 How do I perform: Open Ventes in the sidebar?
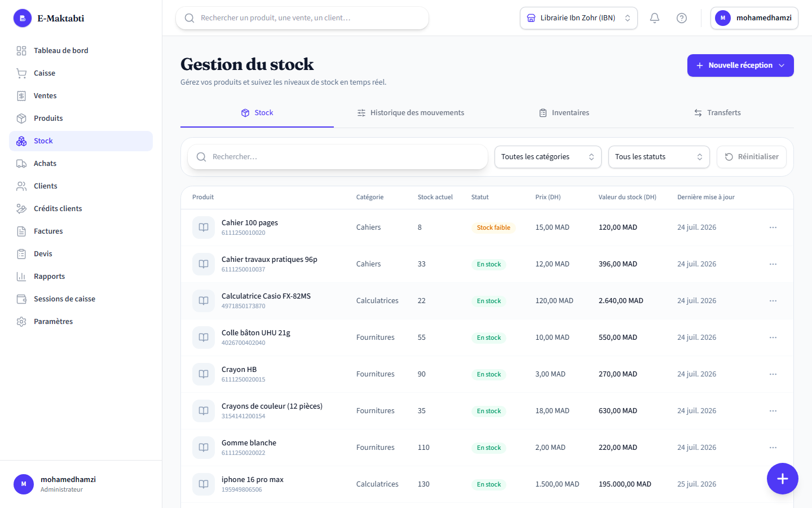point(81,96)
